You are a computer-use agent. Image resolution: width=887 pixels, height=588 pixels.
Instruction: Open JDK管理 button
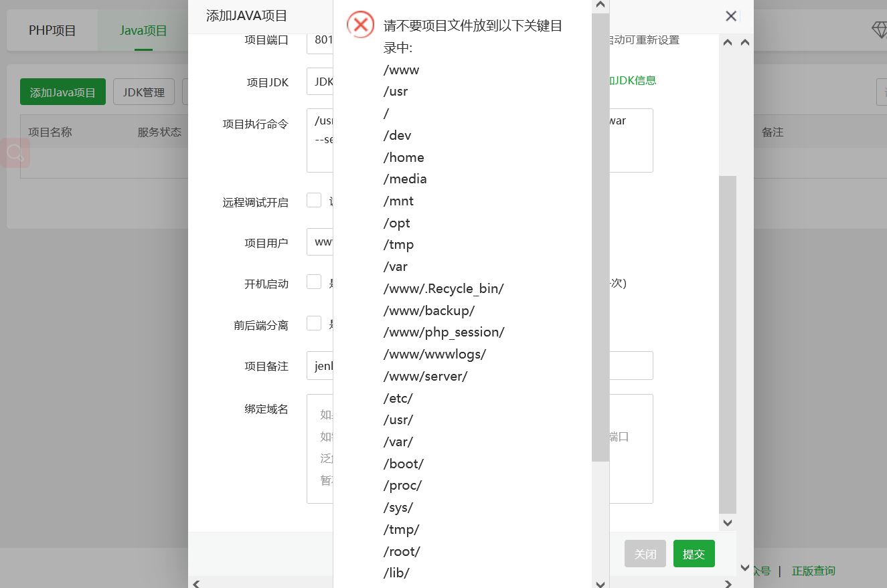click(144, 92)
